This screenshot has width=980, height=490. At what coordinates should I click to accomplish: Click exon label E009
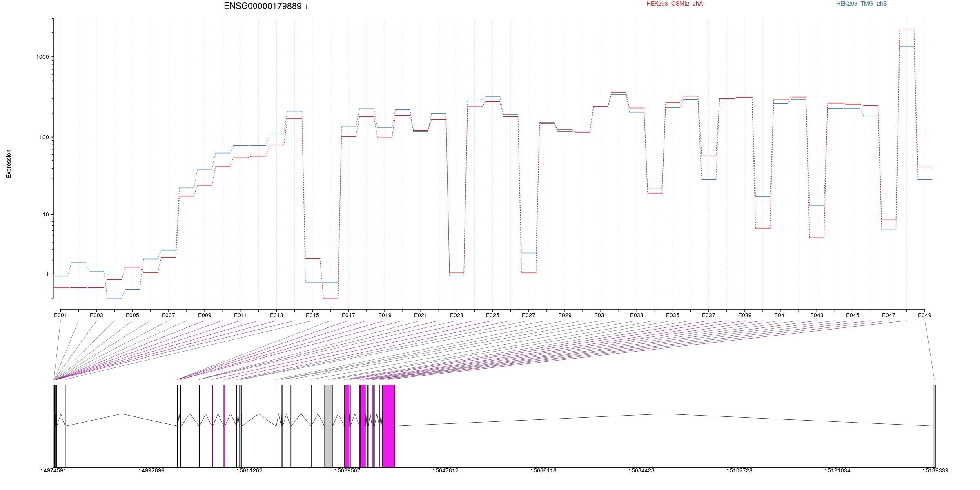(205, 315)
